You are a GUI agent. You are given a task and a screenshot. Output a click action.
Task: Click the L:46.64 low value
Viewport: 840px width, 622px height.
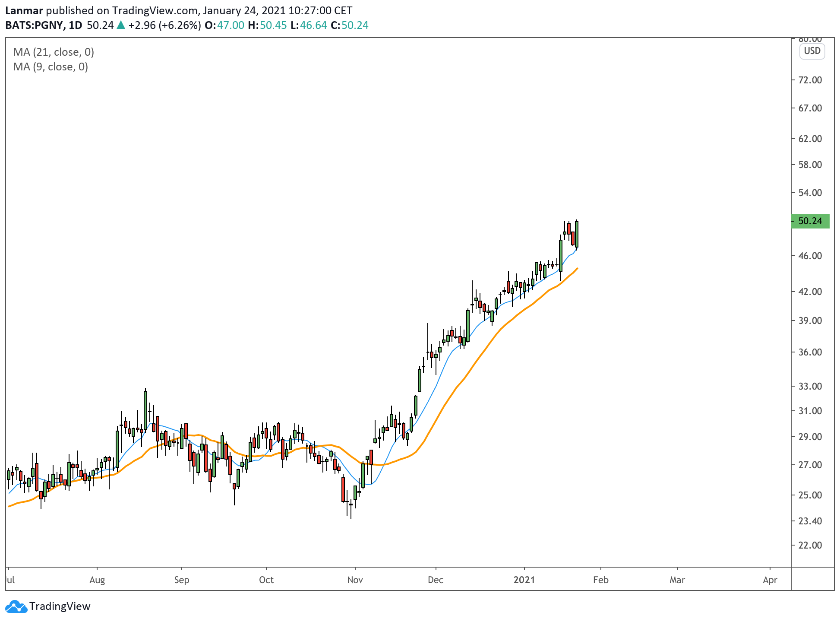309,25
